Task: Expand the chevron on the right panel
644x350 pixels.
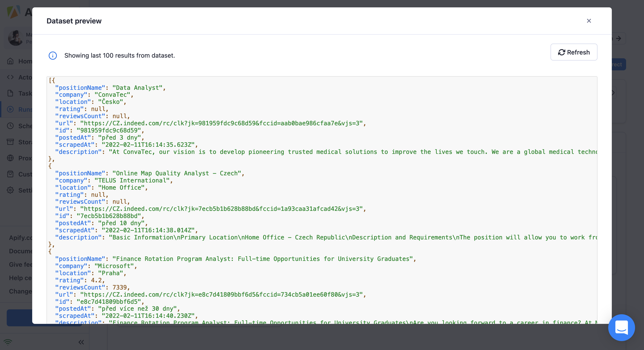Action: (x=613, y=93)
